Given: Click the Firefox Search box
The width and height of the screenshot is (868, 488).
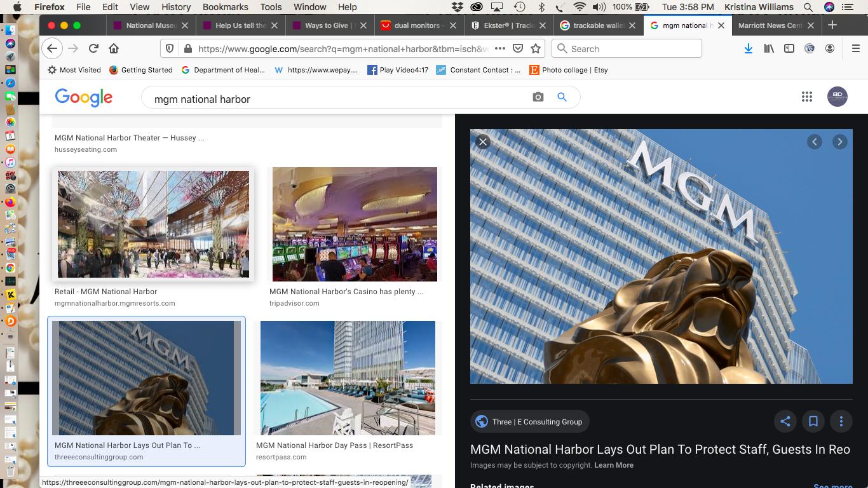Looking at the screenshot, I should click(627, 48).
